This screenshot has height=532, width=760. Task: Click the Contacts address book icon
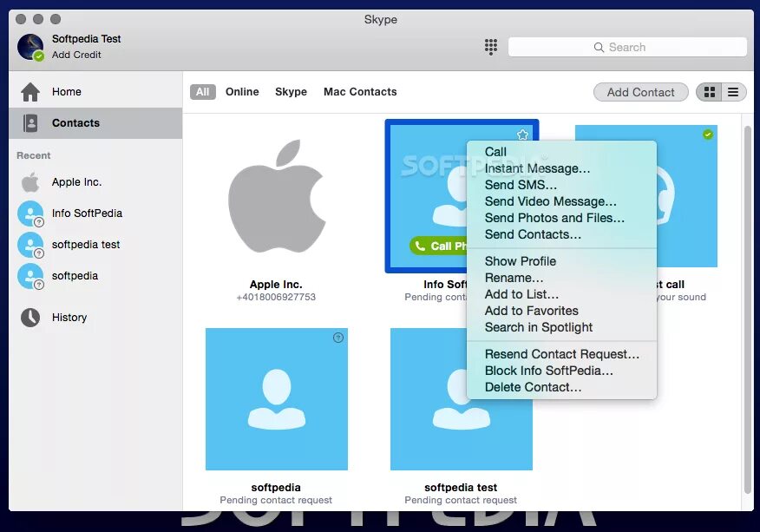pos(30,123)
